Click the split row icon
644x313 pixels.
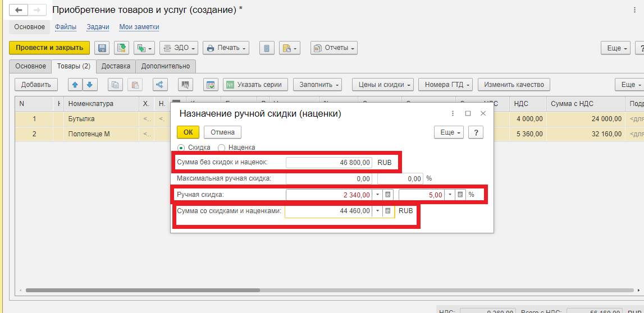160,85
